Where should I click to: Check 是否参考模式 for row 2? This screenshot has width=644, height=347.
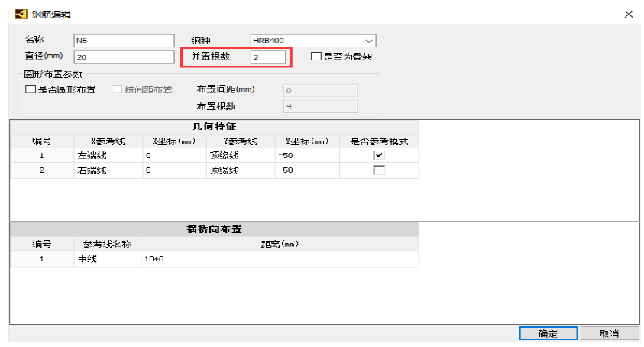point(379,170)
